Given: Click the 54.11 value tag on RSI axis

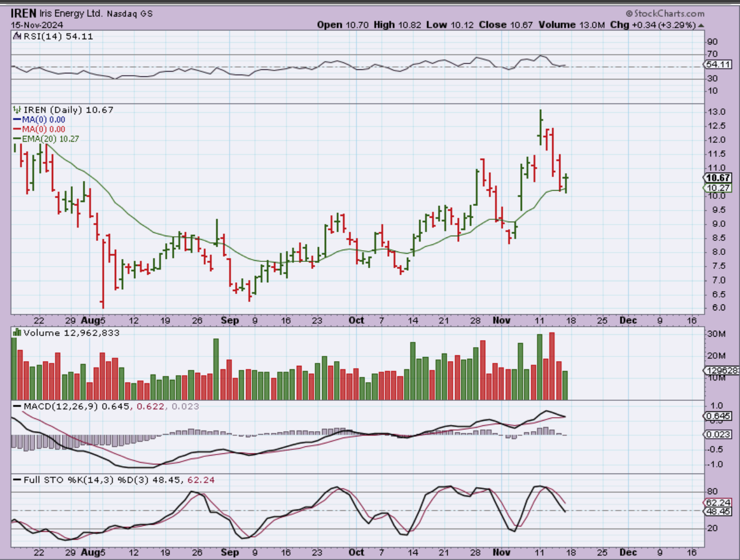Looking at the screenshot, I should point(718,64).
